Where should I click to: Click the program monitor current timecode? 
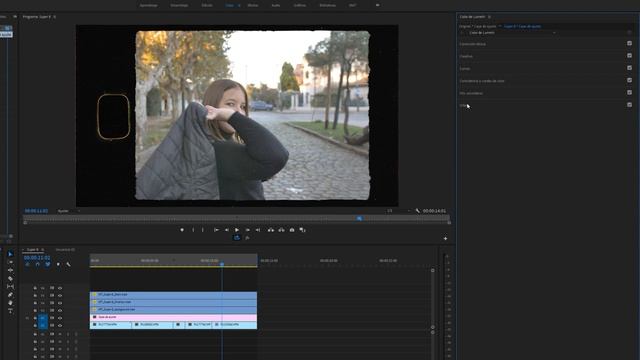[36, 211]
